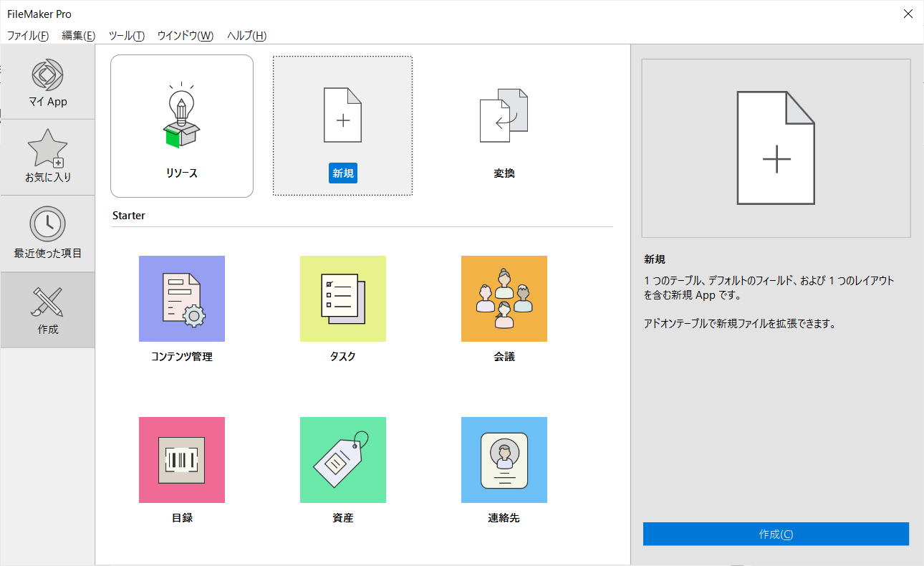Click the 目録 label text
Screen dimensions: 924x566
(x=182, y=517)
